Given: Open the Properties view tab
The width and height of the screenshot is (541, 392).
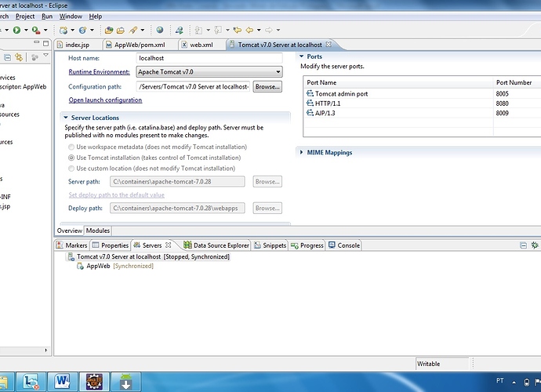Looking at the screenshot, I should click(111, 245).
